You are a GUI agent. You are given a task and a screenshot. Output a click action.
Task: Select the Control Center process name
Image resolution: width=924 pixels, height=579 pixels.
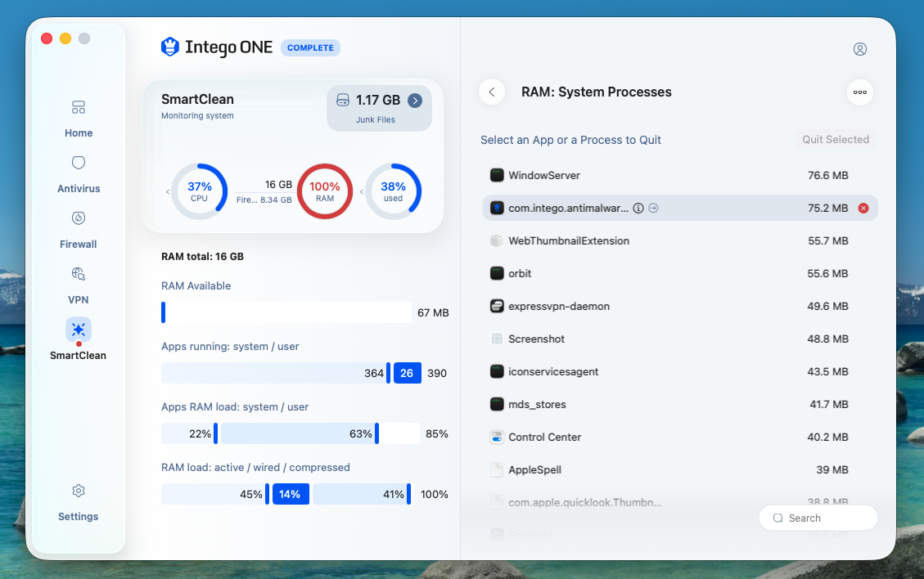[x=544, y=437]
